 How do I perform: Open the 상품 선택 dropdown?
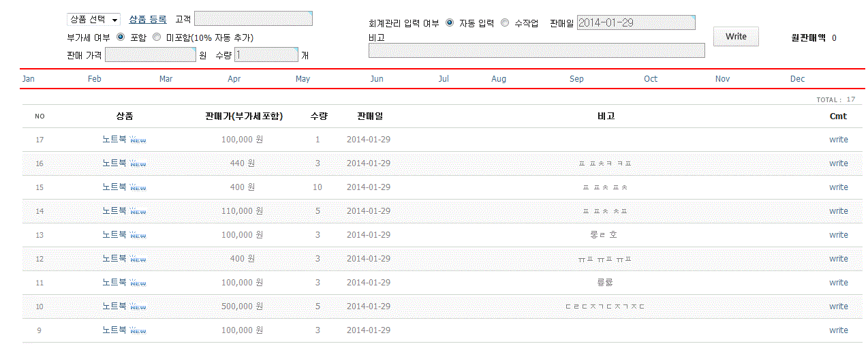93,20
